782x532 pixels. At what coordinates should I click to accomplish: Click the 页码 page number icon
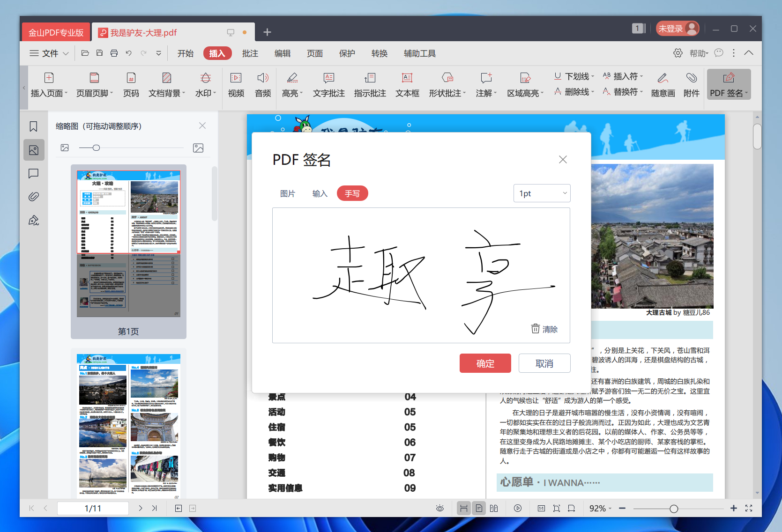tap(131, 78)
